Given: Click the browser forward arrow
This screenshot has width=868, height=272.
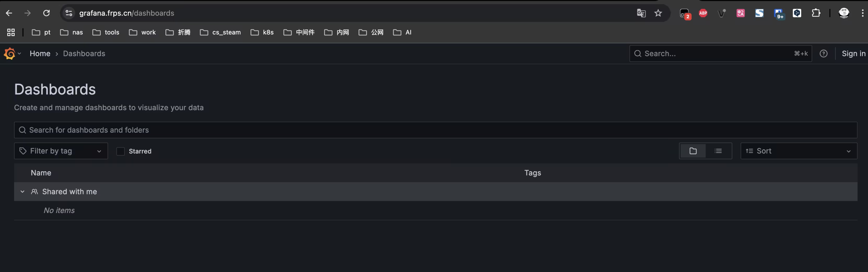Looking at the screenshot, I should tap(27, 13).
